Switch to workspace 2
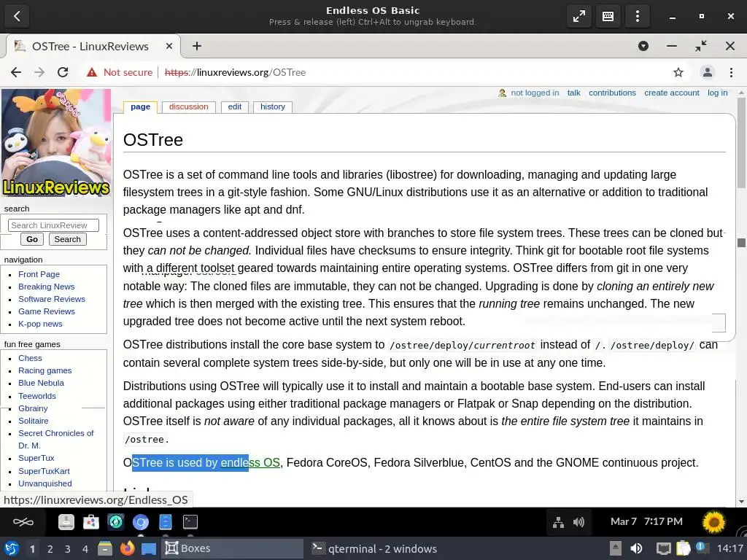Viewport: 747px width, 560px height. 50,549
